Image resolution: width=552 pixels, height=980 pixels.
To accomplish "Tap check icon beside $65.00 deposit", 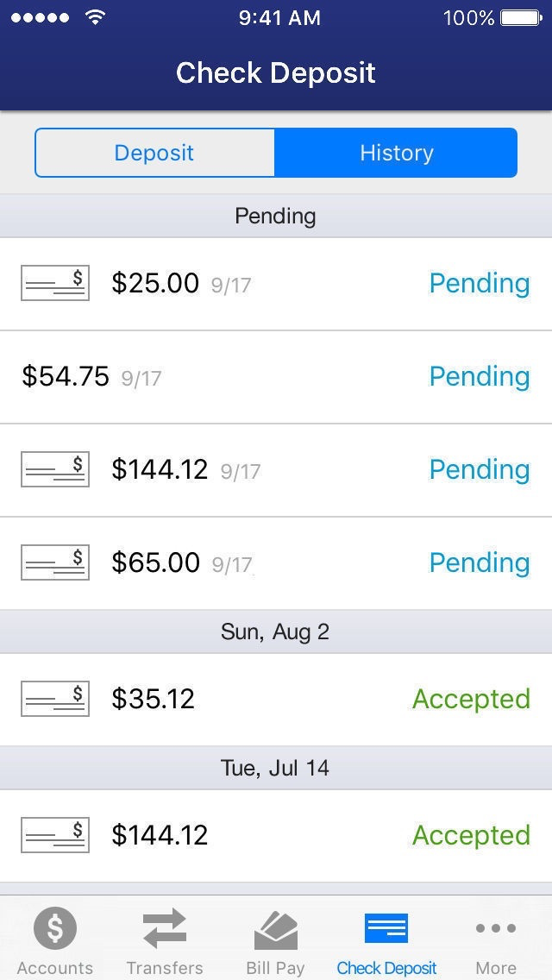I will click(x=55, y=562).
